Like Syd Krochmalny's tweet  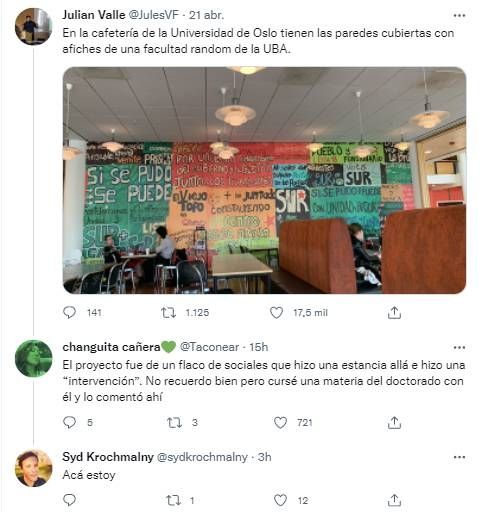280,500
